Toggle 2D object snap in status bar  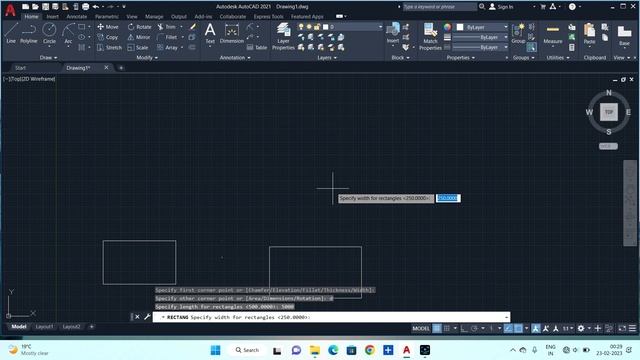tap(518, 329)
